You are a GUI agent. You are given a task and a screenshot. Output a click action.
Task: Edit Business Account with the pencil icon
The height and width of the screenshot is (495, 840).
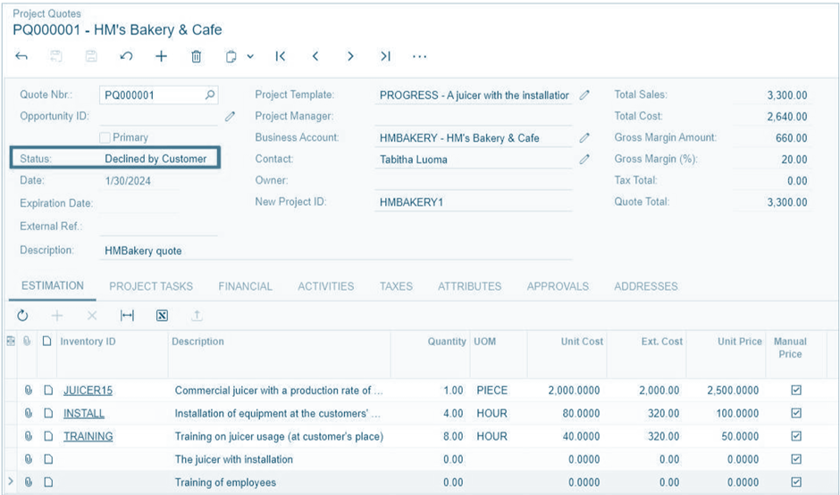[x=584, y=138]
